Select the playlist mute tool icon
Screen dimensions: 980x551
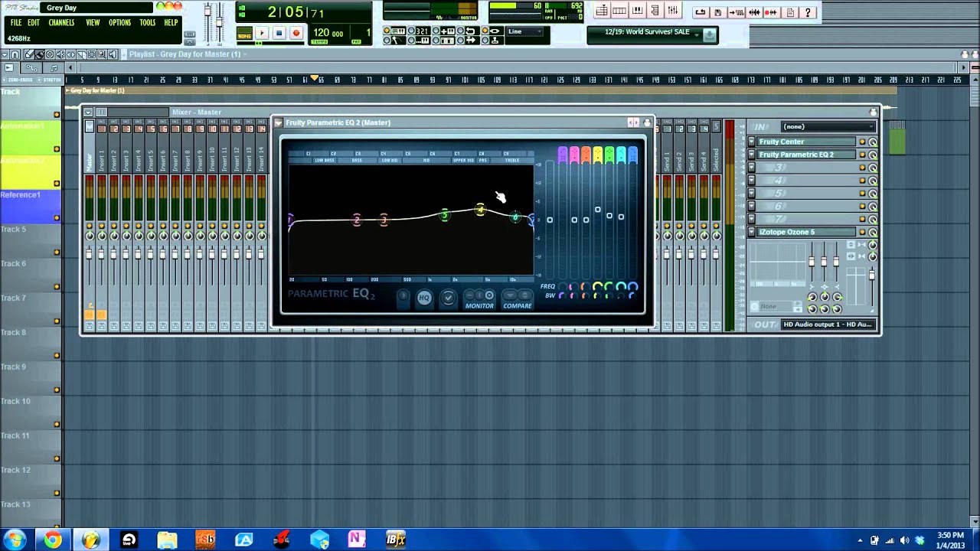tap(60, 54)
